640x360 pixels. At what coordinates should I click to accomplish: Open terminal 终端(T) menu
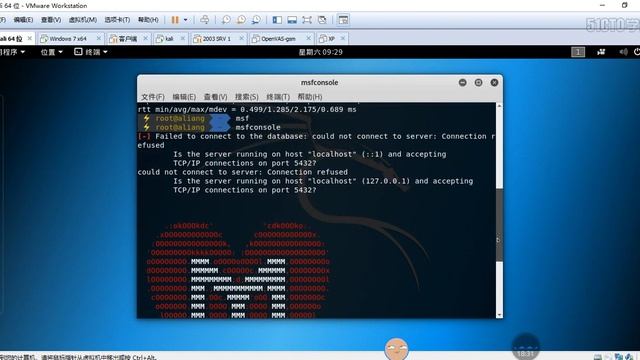pyautogui.click(x=278, y=97)
